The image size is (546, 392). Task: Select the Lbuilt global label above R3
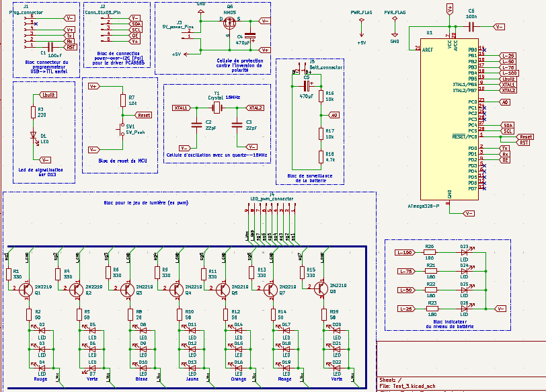[x=50, y=95]
